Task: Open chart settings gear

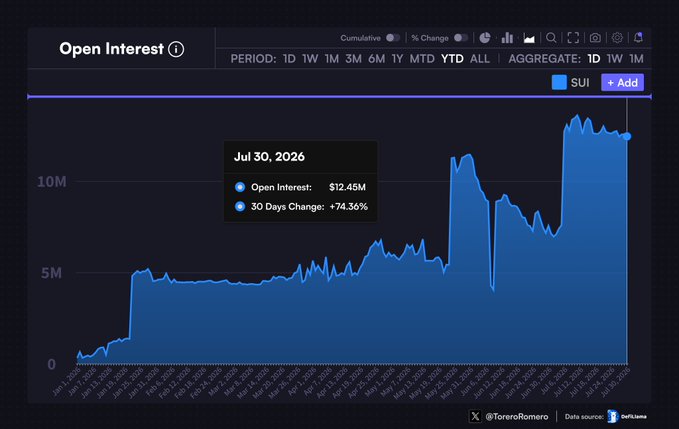Action: [617, 38]
